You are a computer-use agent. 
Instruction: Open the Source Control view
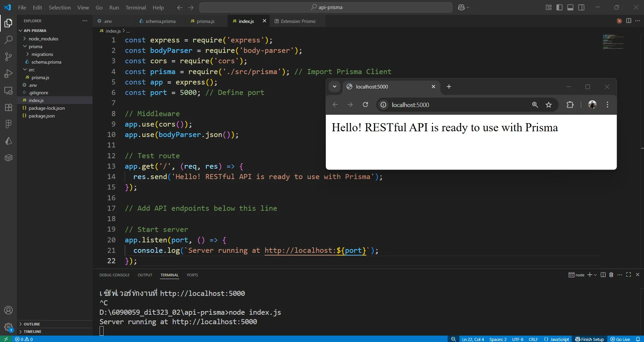[8, 57]
